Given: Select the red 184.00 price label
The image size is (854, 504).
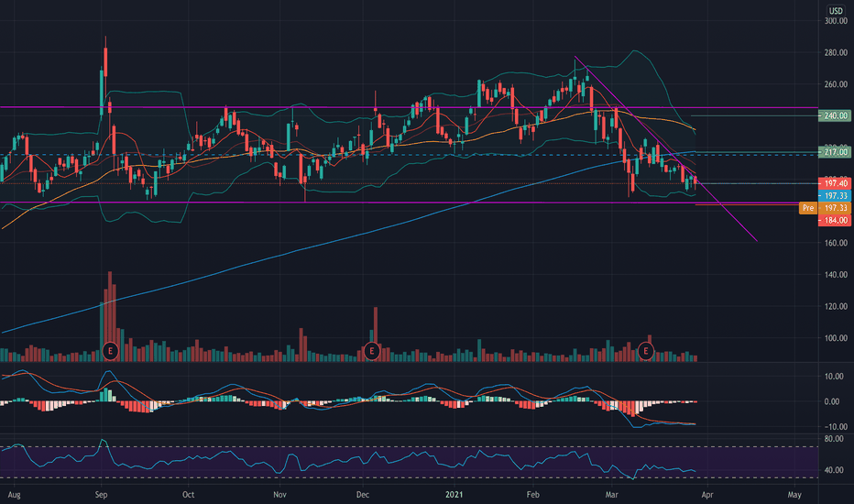Looking at the screenshot, I should 835,220.
